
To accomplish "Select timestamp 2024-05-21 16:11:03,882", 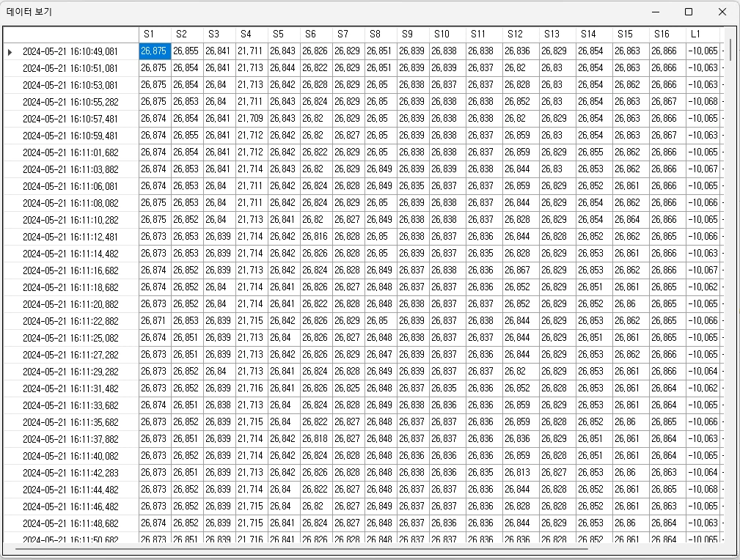I will (70, 170).
